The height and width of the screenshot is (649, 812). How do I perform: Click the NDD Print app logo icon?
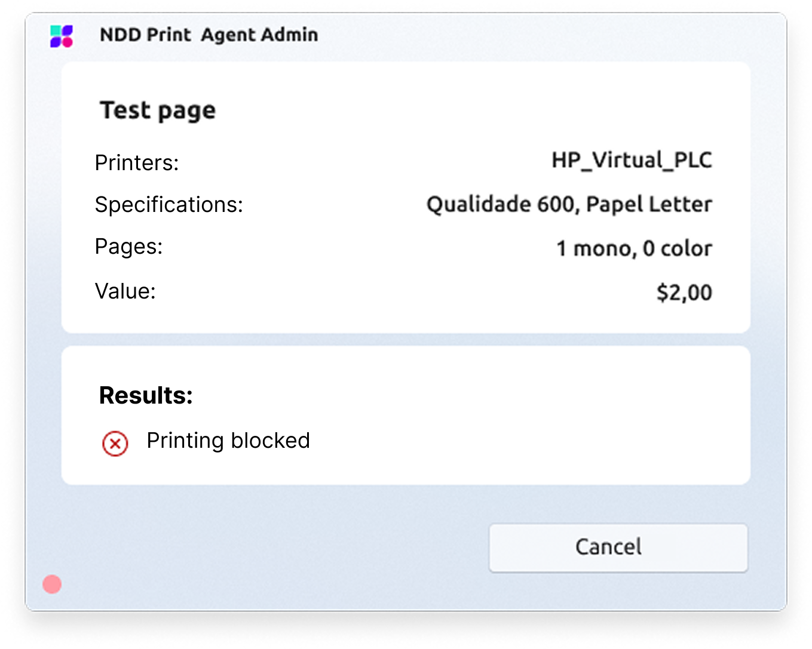[62, 36]
